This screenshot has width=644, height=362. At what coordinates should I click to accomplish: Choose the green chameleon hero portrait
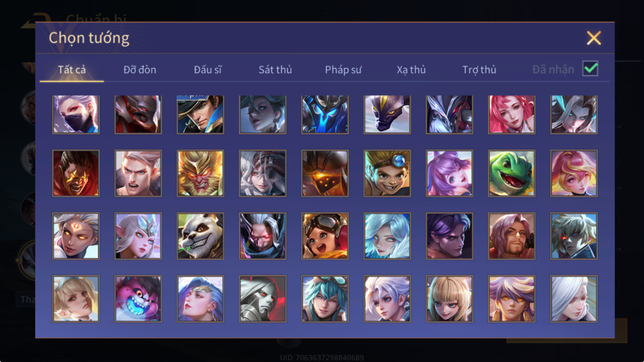pyautogui.click(x=512, y=173)
